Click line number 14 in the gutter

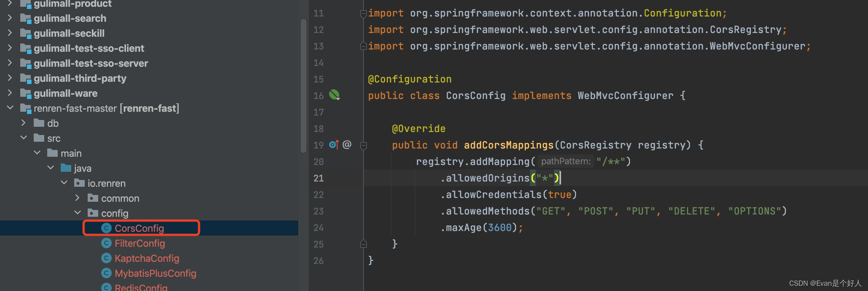point(319,63)
